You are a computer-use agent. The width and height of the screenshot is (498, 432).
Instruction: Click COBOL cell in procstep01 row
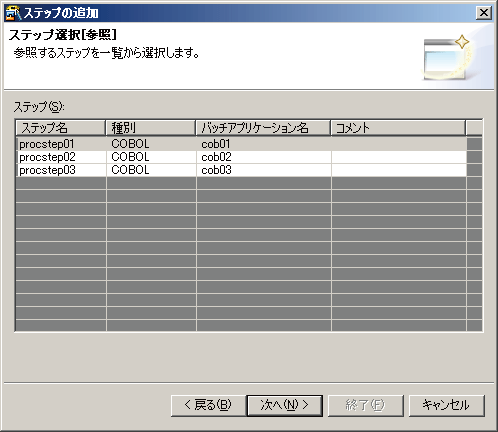[x=151, y=144]
